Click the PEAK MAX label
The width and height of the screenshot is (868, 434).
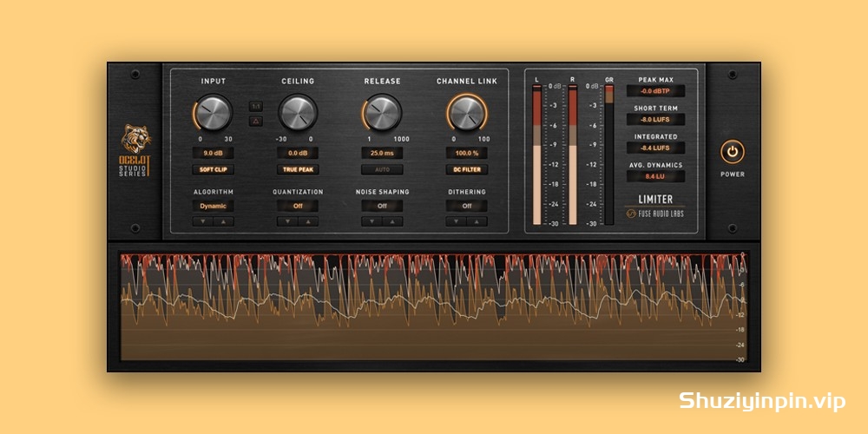point(655,80)
